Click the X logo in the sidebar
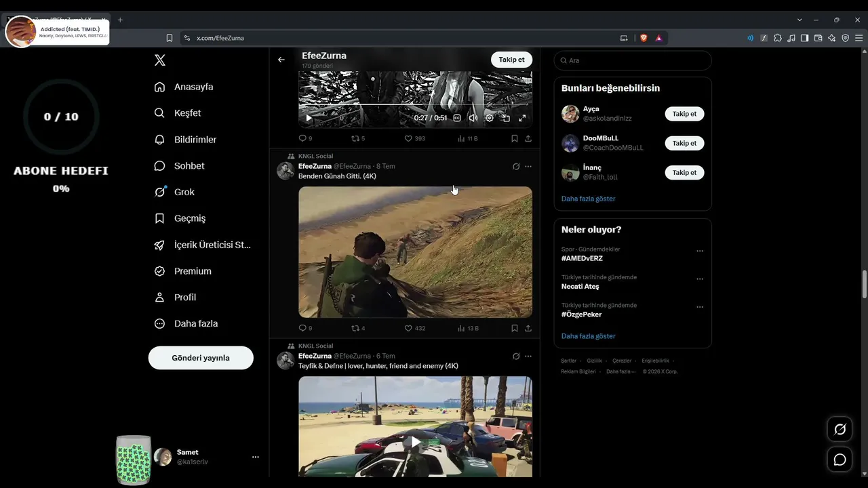Viewport: 868px width, 488px height. [160, 60]
